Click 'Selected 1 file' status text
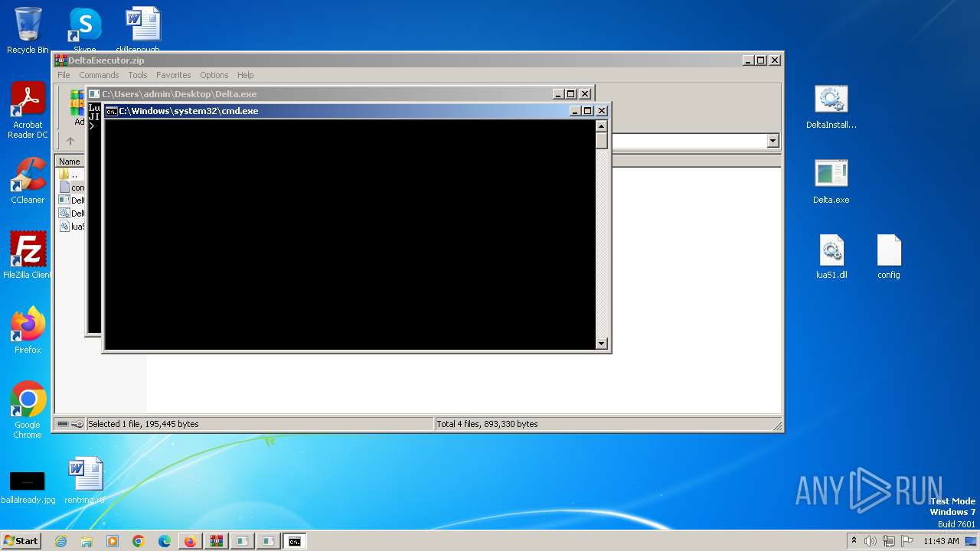Screen dimensions: 980x551 143,424
